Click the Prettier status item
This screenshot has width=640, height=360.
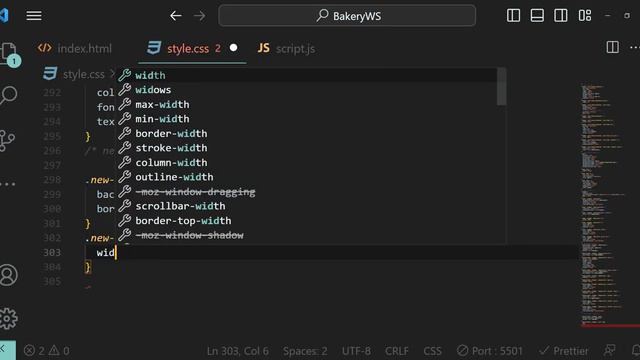click(x=564, y=351)
